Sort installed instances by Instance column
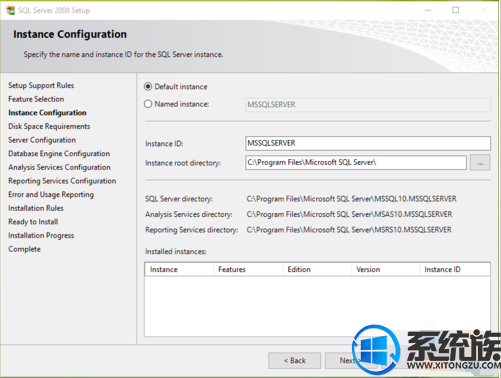The image size is (501, 378). [x=179, y=269]
